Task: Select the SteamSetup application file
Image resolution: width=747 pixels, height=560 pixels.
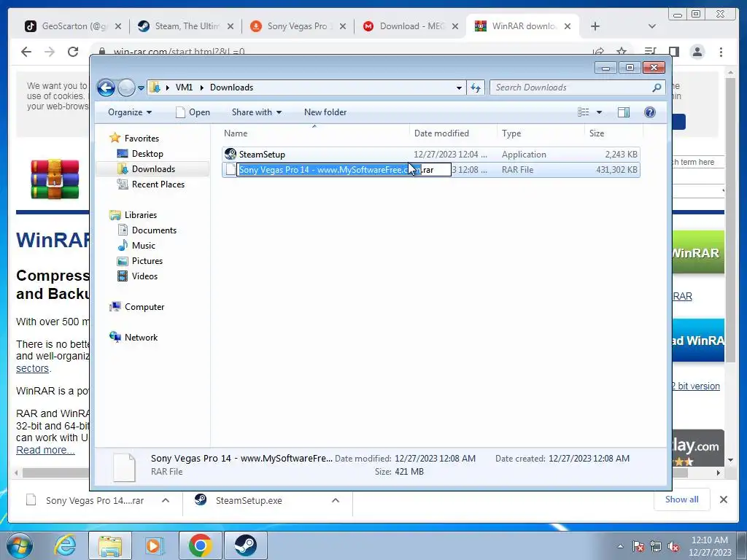Action: click(430, 155)
